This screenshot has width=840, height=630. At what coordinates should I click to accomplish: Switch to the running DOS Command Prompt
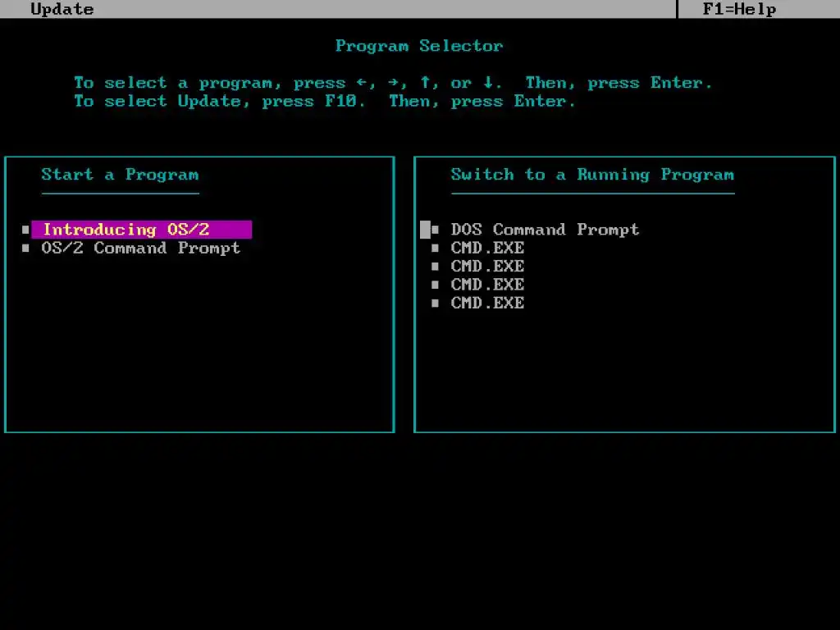coord(545,230)
